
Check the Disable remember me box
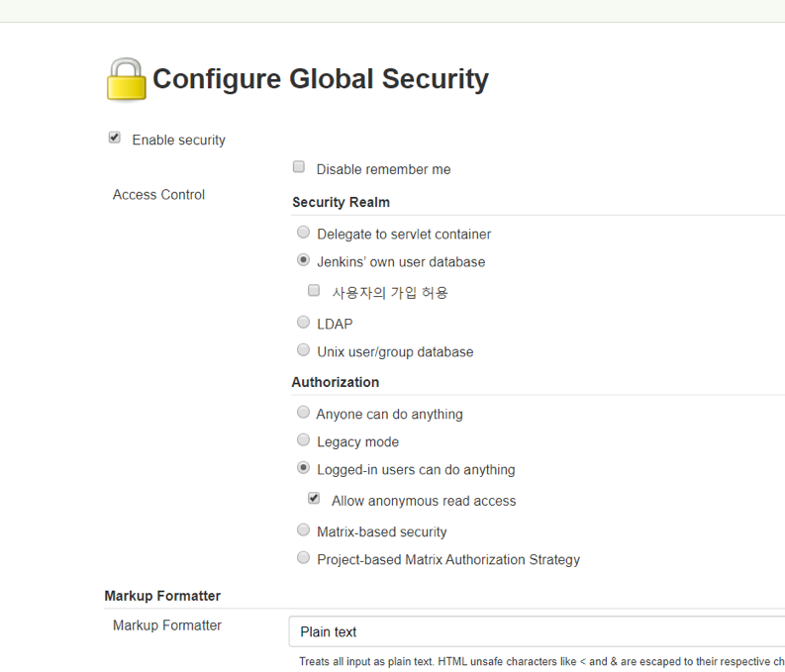pyautogui.click(x=299, y=166)
